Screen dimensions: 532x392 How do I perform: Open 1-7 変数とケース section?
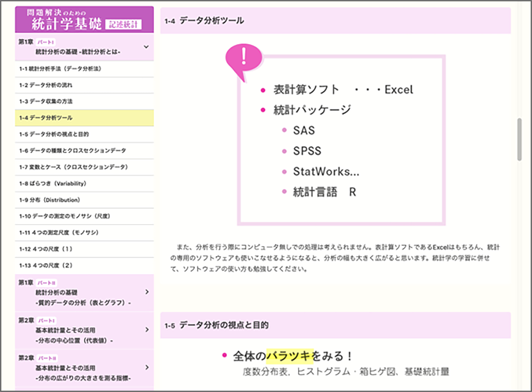tap(84, 167)
